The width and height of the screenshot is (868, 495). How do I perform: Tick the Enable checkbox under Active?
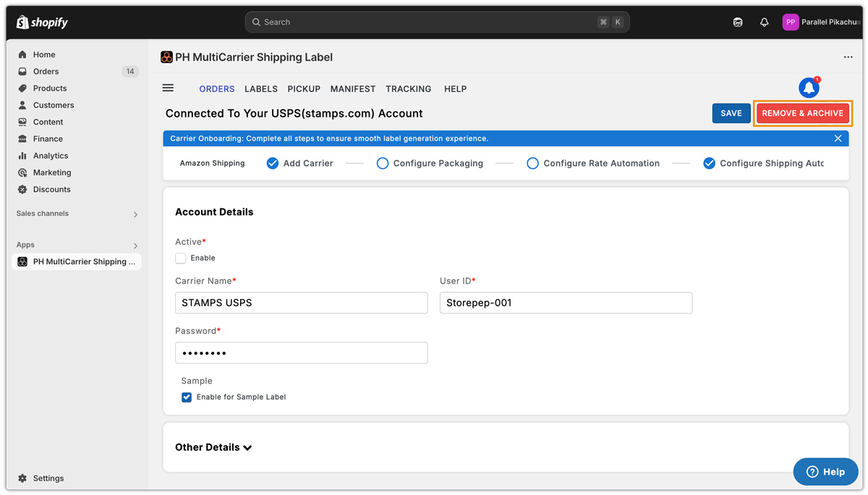181,258
